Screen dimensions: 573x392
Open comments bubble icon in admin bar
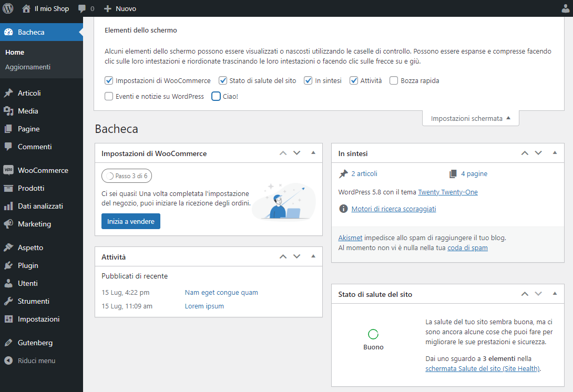[x=82, y=9]
